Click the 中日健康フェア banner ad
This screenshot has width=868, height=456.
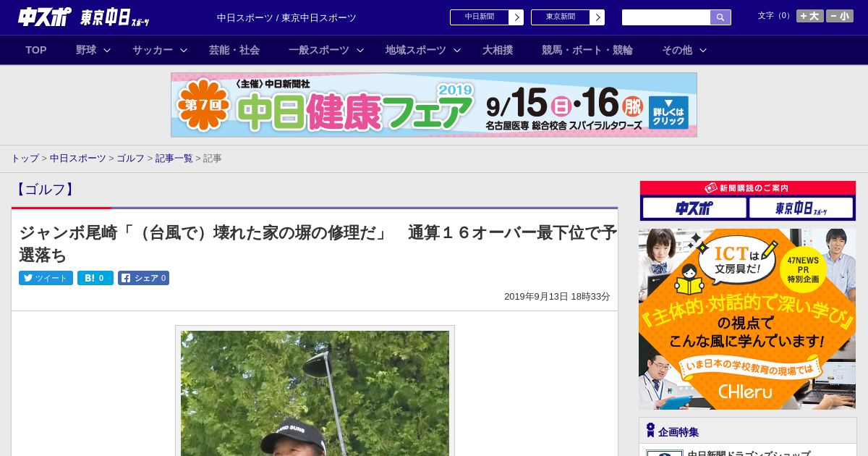pos(434,105)
